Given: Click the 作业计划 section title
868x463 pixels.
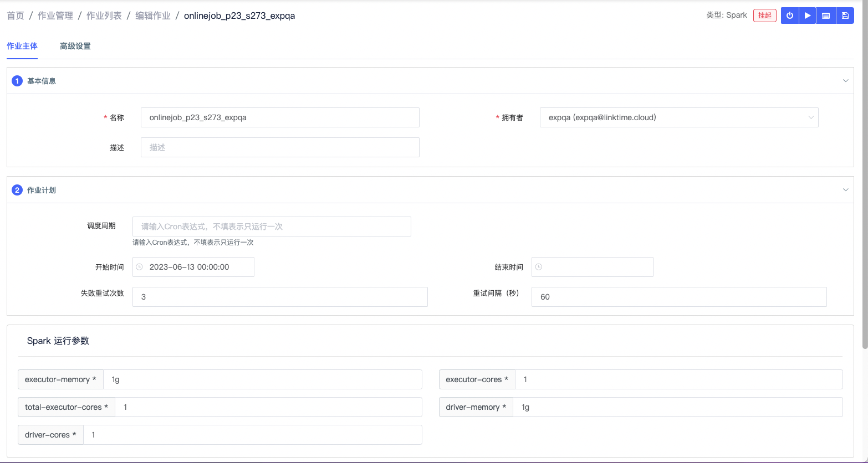Looking at the screenshot, I should point(42,190).
